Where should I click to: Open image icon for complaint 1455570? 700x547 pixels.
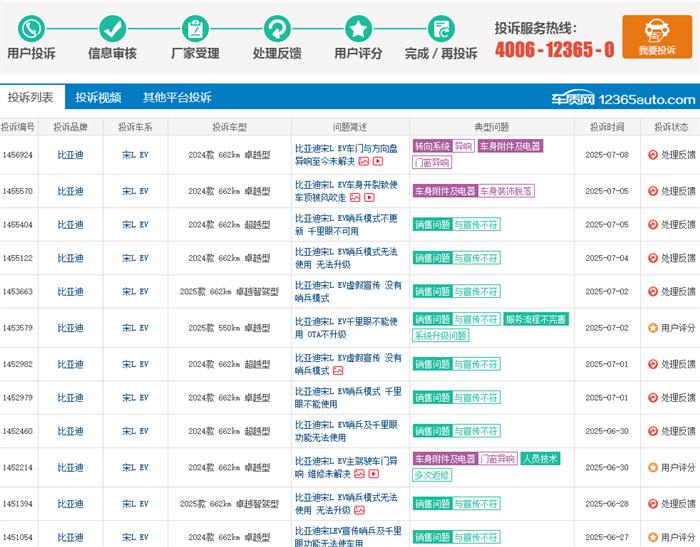[355, 197]
